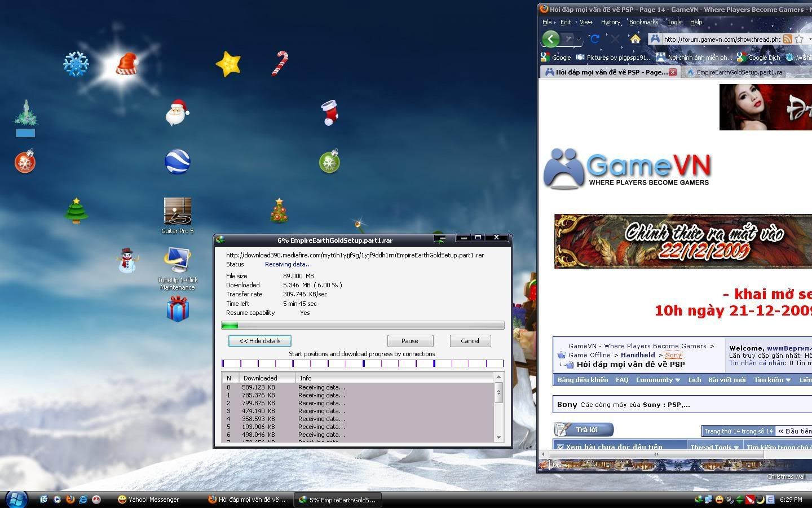The width and height of the screenshot is (812, 508).
Task: Open Bài viết mới in forum navbar
Action: 727,380
